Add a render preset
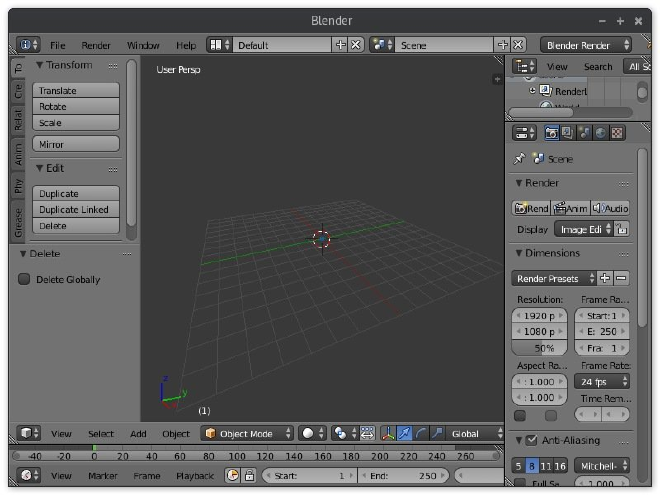The height and width of the screenshot is (495, 660). click(605, 278)
